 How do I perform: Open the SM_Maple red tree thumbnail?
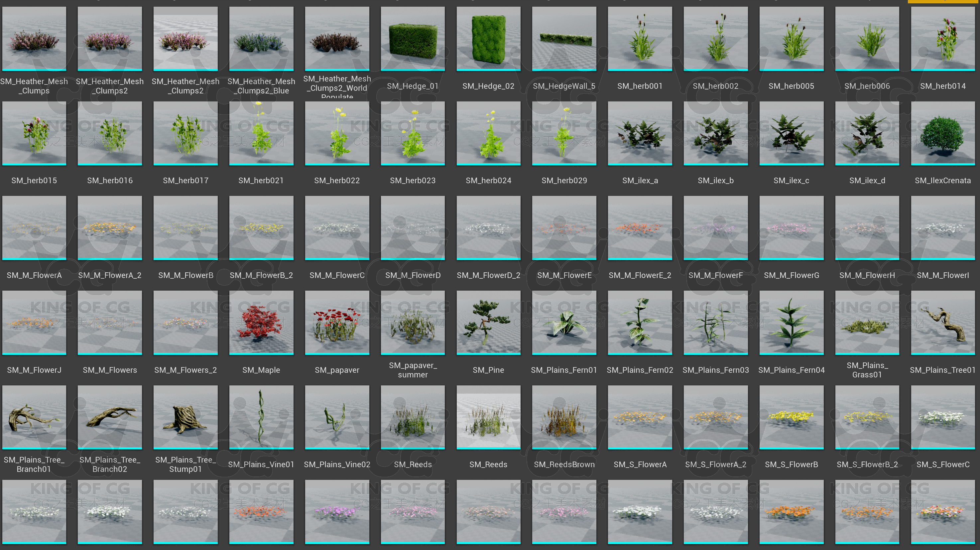[261, 322]
